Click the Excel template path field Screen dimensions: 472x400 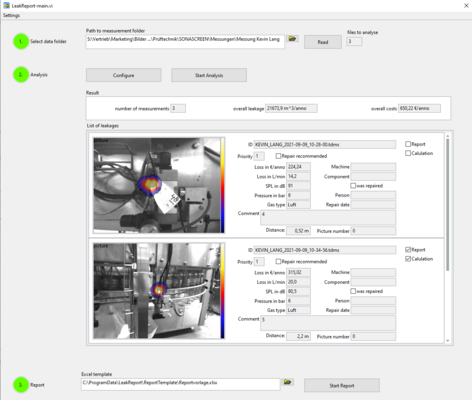click(181, 384)
